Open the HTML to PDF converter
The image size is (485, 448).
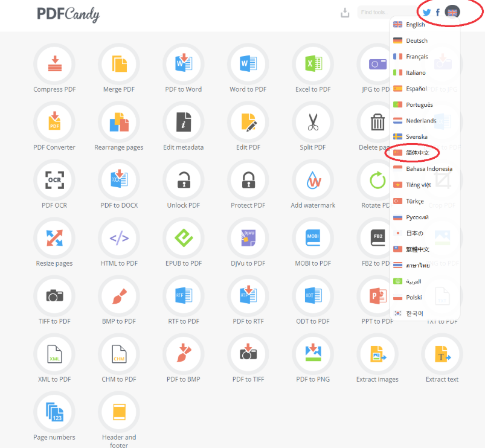pos(119,238)
